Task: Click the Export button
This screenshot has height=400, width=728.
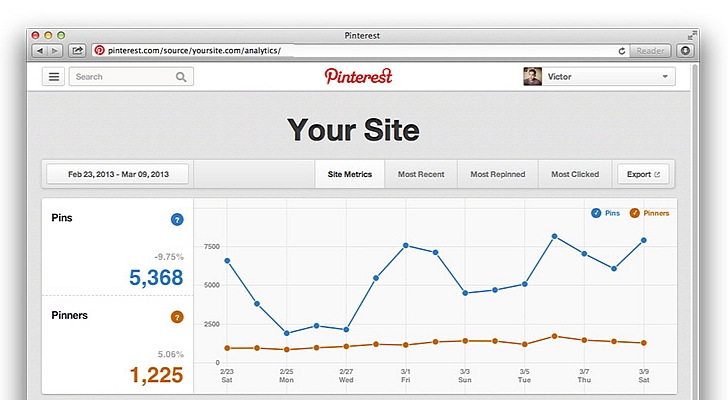Action: (x=643, y=174)
